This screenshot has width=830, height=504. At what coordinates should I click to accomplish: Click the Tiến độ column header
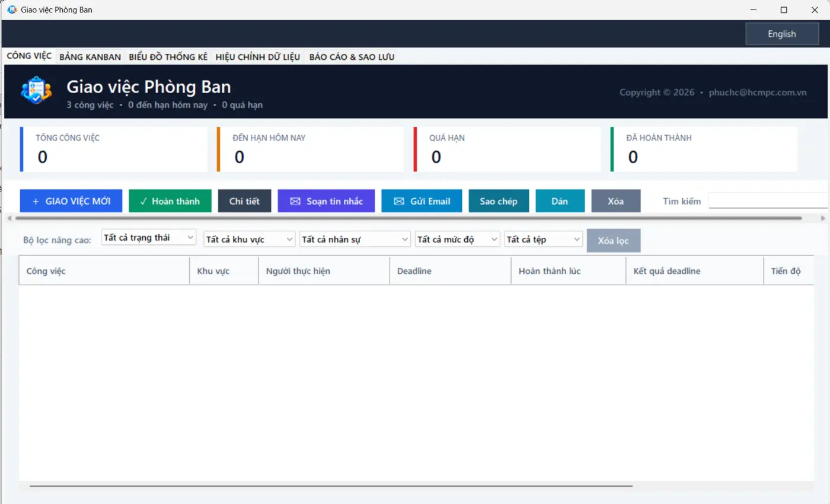(788, 271)
